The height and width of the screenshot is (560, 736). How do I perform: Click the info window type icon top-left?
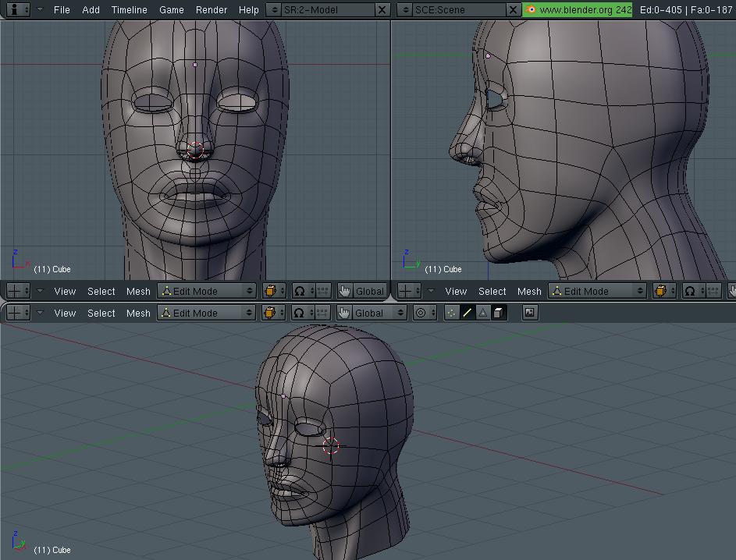[15, 9]
